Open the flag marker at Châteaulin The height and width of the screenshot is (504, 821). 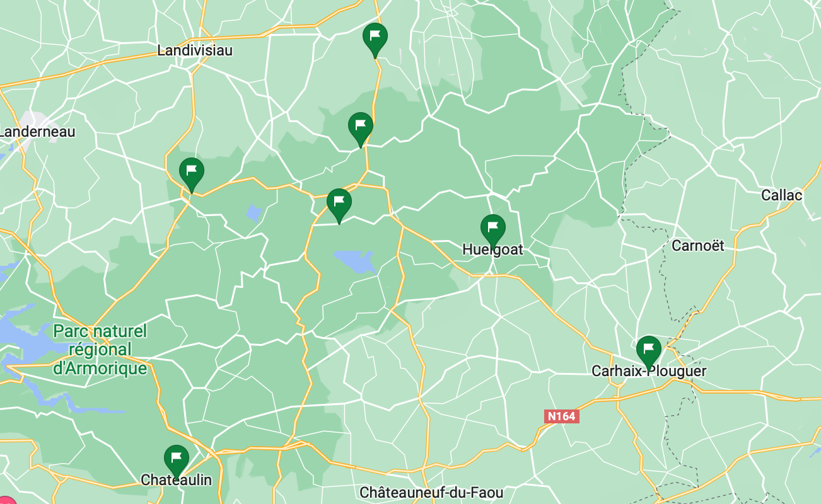176,460
